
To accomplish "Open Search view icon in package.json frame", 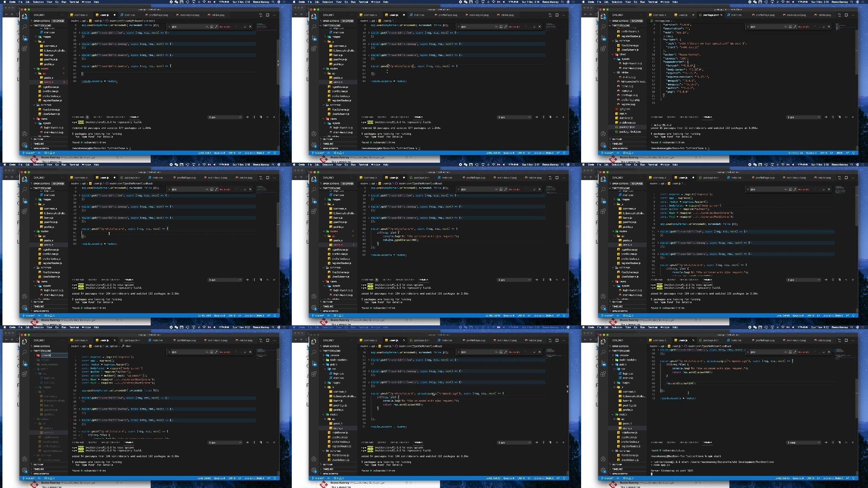I will click(x=603, y=27).
